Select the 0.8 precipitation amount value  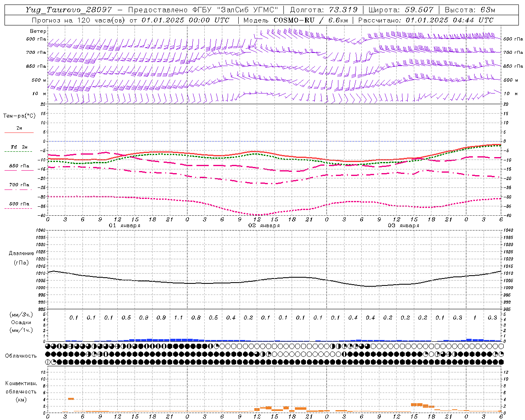tap(196, 318)
